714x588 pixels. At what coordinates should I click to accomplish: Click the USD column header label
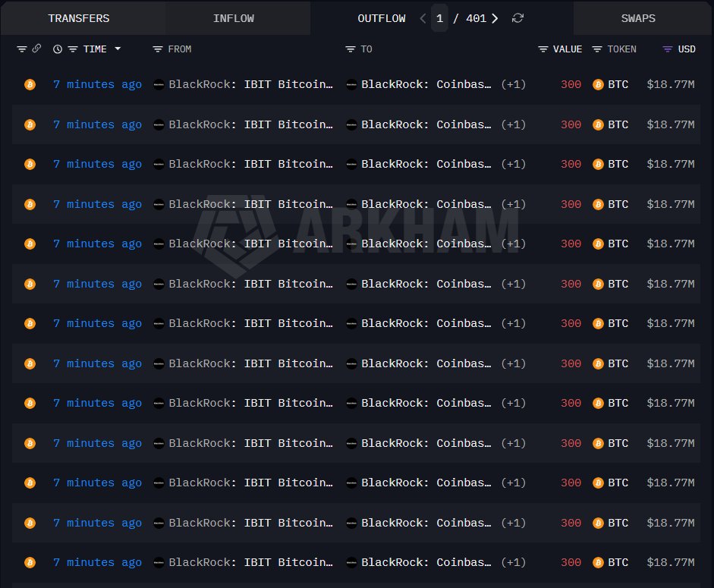(x=687, y=49)
